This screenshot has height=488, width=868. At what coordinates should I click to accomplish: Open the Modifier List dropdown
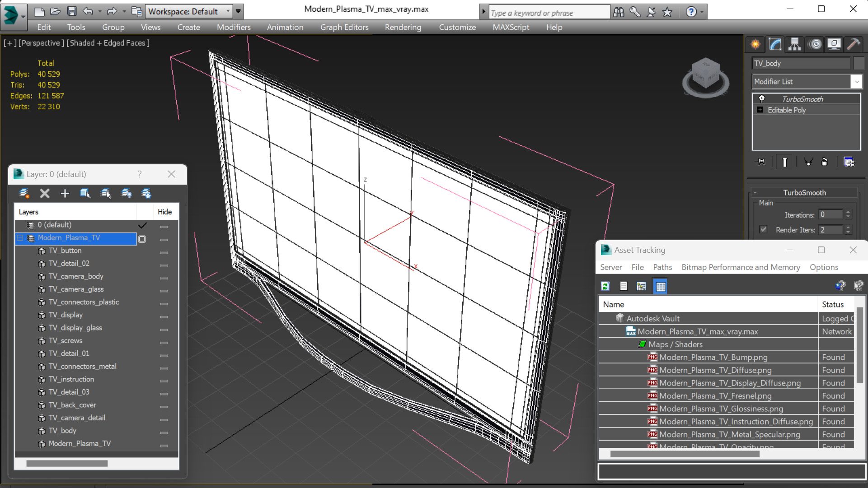(856, 82)
